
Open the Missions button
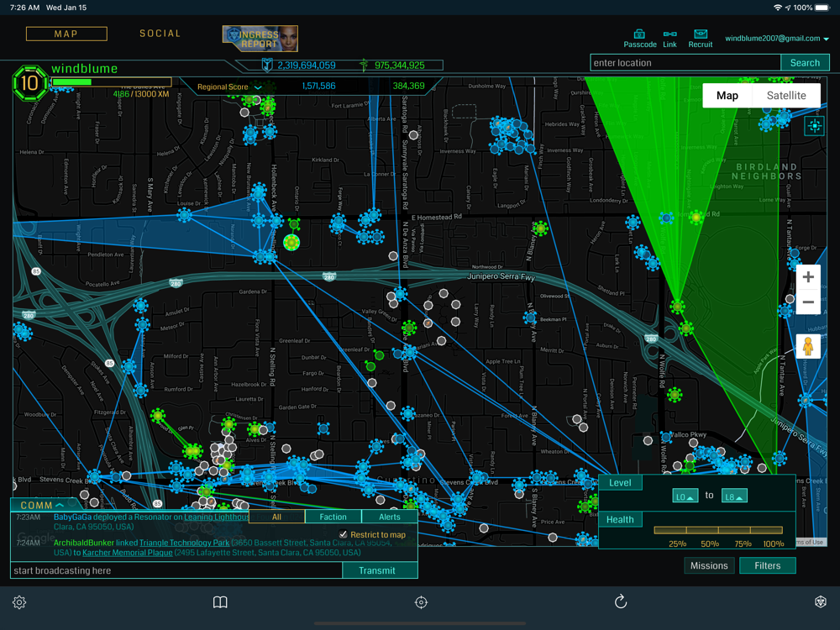pos(709,565)
